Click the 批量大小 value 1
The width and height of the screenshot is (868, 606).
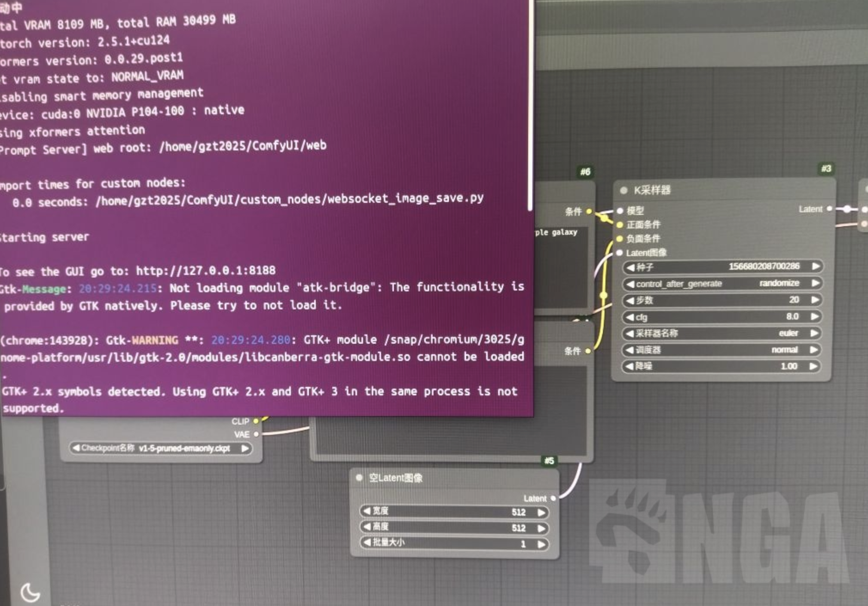[523, 544]
